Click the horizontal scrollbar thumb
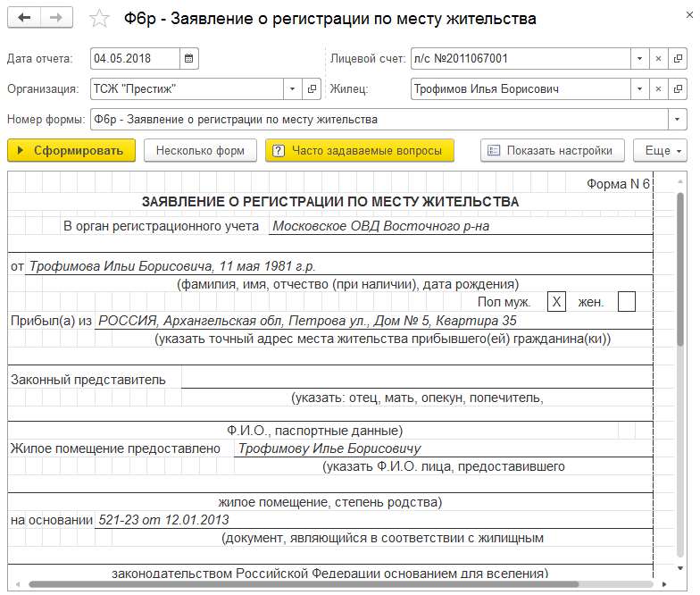This screenshot has height=595, width=700. point(304,584)
